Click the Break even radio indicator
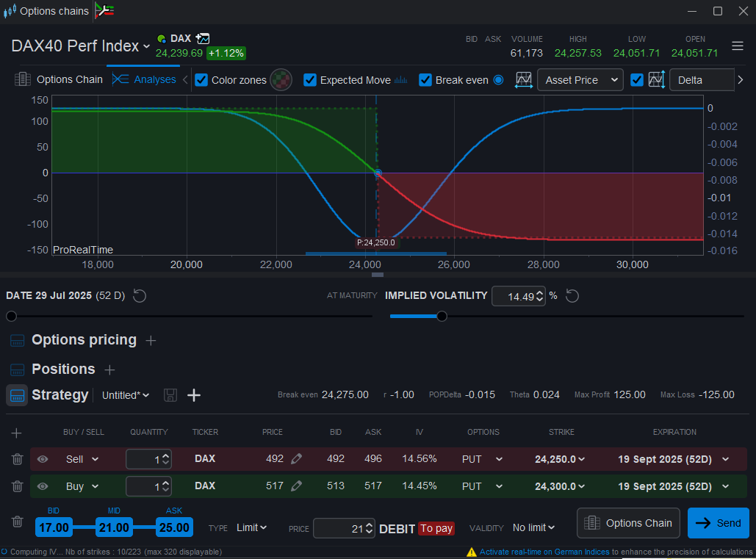The width and height of the screenshot is (756, 559). [499, 80]
